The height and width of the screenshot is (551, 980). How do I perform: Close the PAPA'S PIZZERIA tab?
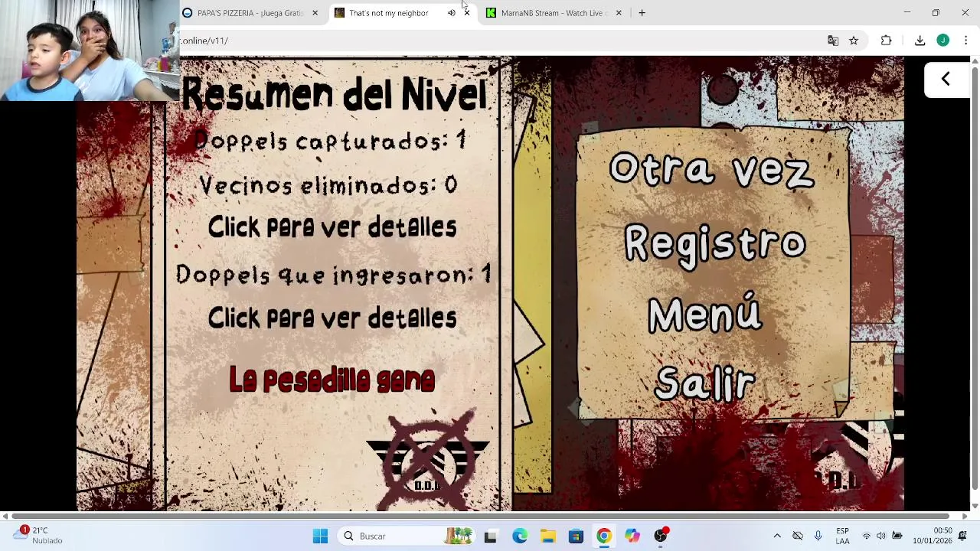click(315, 13)
